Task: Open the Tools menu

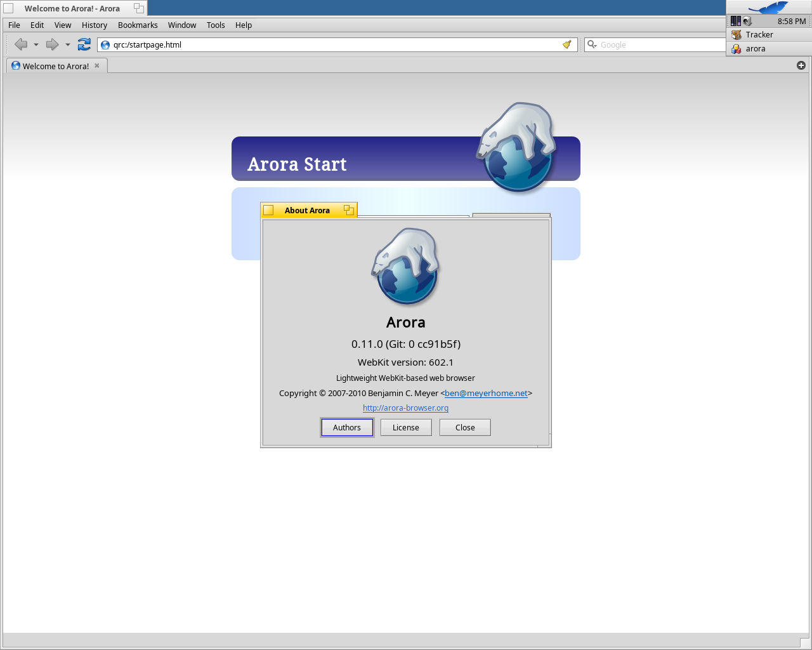Action: coord(216,25)
